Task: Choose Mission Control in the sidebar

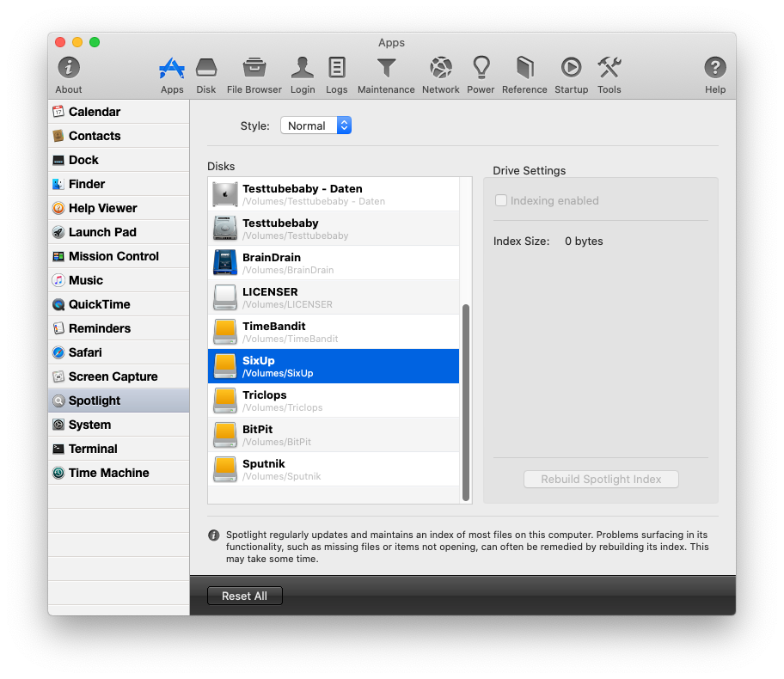Action: (x=119, y=256)
